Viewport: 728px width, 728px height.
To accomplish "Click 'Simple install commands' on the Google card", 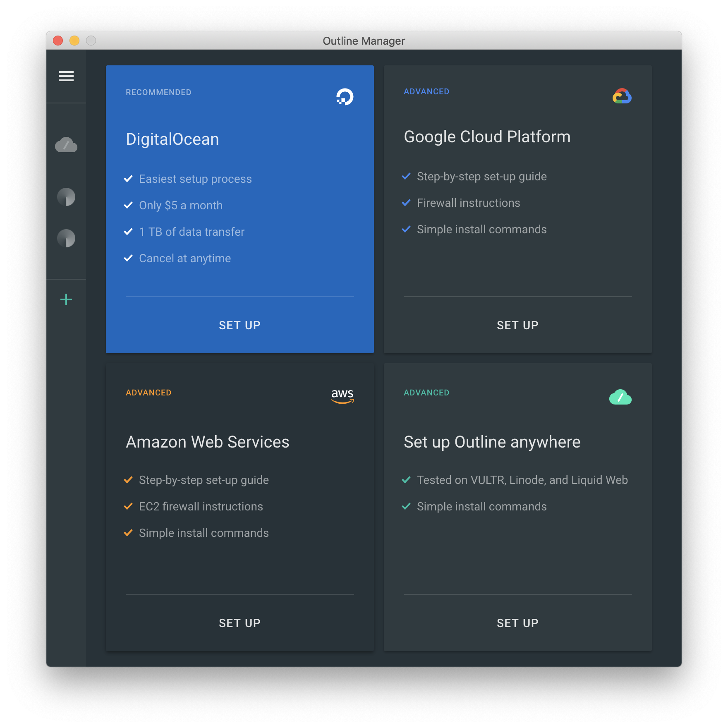I will [x=482, y=230].
